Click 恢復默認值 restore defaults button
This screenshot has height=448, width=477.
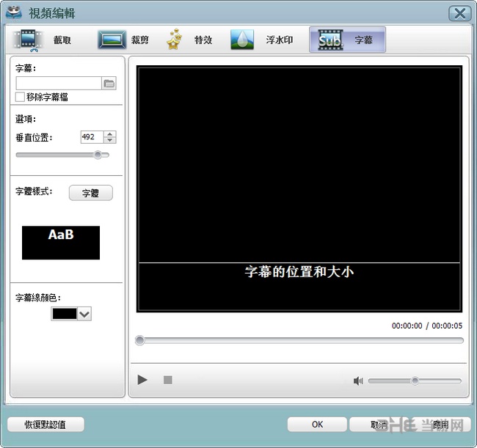pos(45,425)
